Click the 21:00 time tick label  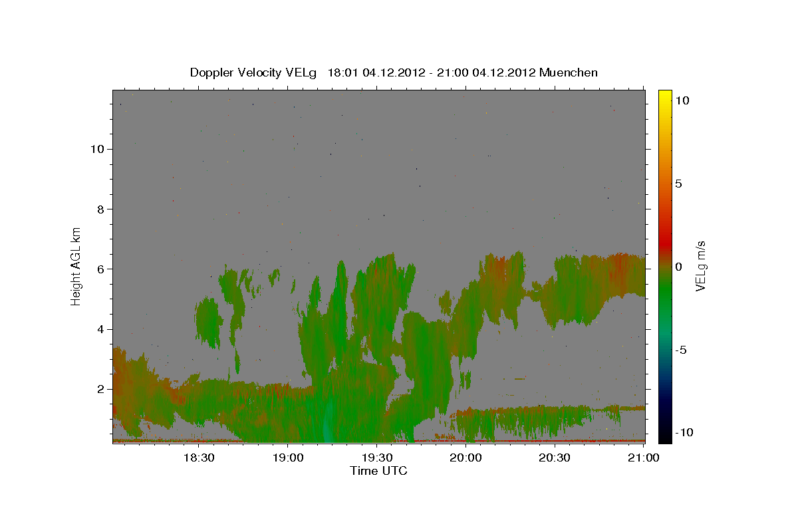[642, 458]
